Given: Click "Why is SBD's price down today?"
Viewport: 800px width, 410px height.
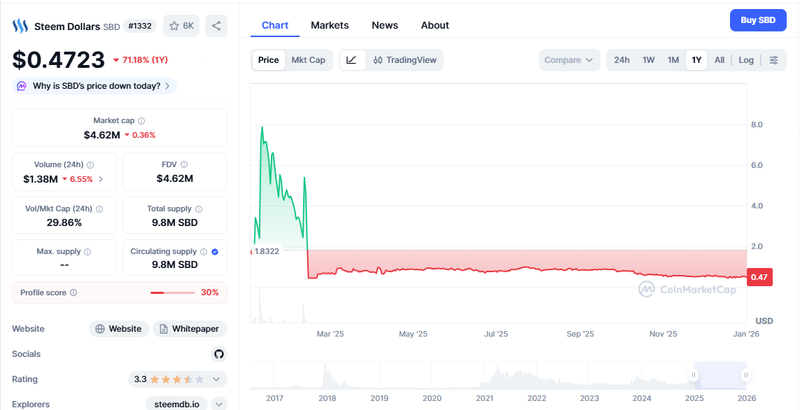Looking at the screenshot, I should (96, 86).
